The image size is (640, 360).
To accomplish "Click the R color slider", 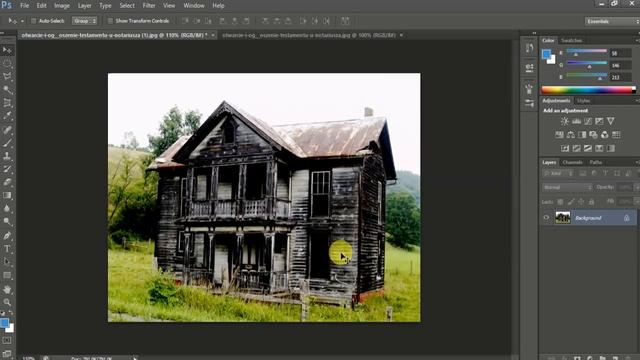I will coord(587,51).
